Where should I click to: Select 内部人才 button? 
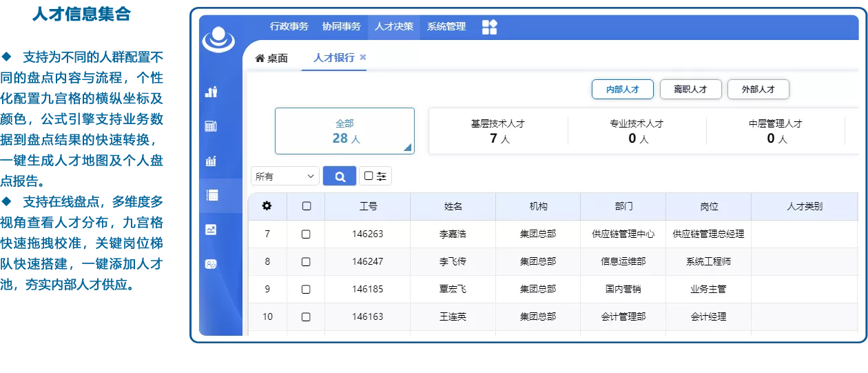click(623, 90)
